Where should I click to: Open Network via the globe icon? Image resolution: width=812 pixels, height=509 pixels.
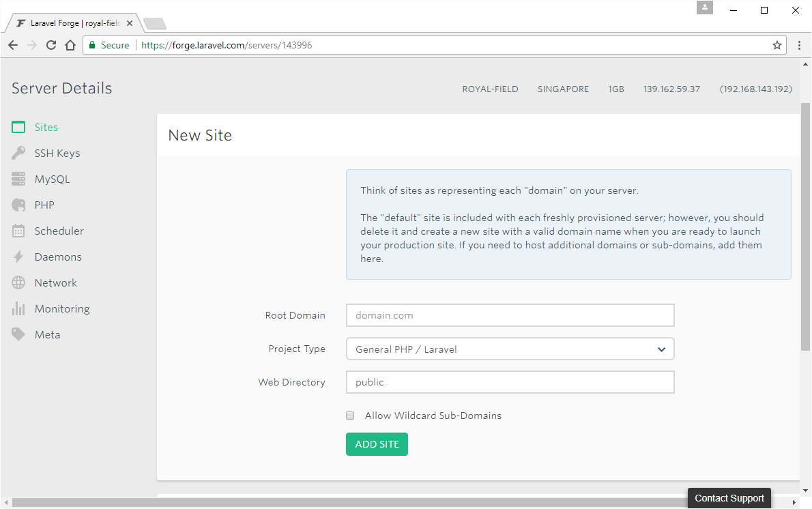tap(18, 283)
